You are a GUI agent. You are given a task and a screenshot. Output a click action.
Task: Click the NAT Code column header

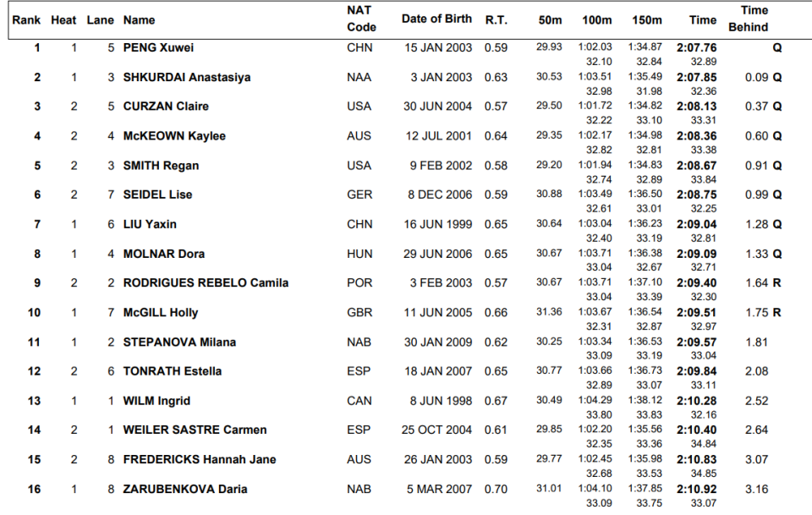click(361, 19)
